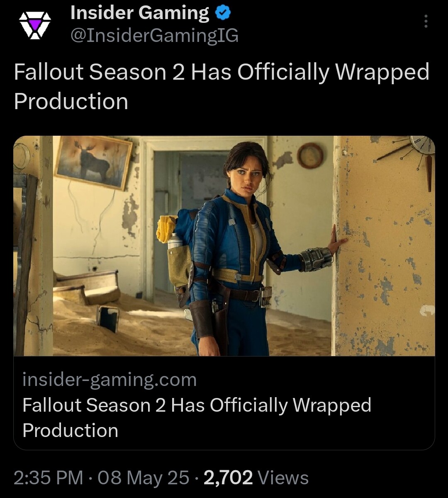
Task: Open the Insider Gaming profile avatar
Action: click(x=35, y=26)
